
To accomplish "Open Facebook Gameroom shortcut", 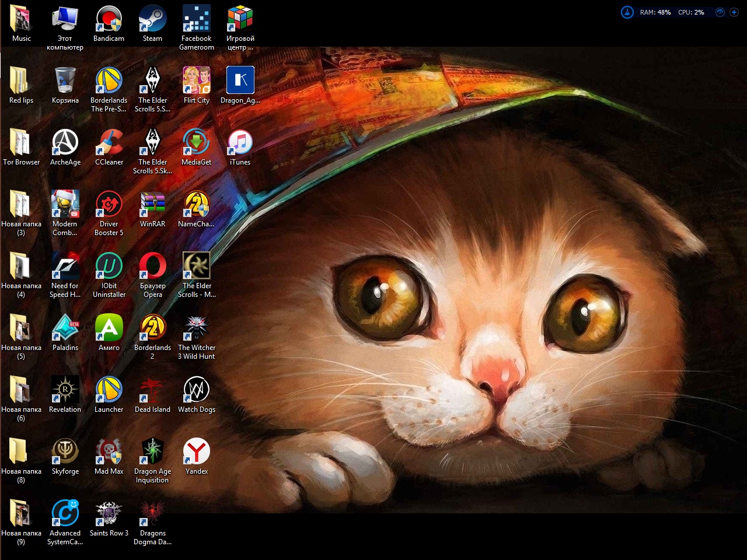I will pos(196,28).
